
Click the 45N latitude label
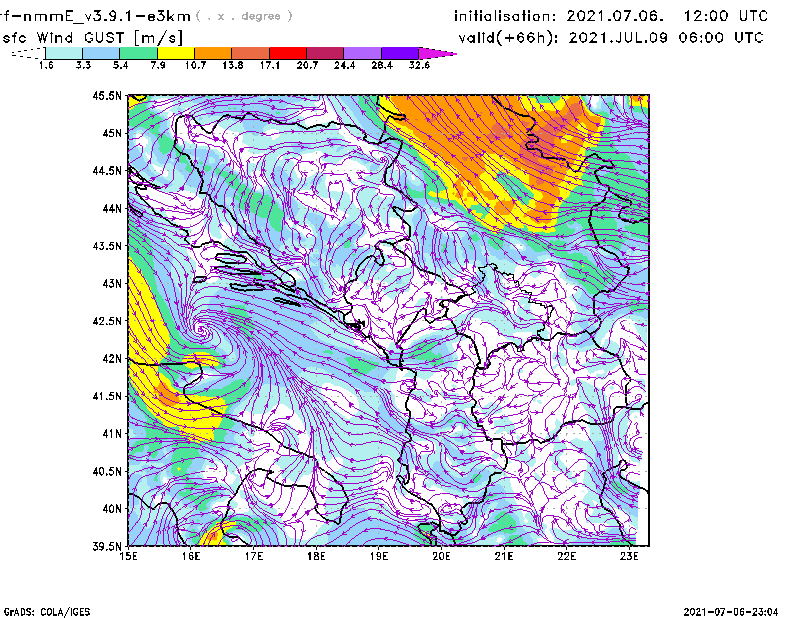coord(112,133)
